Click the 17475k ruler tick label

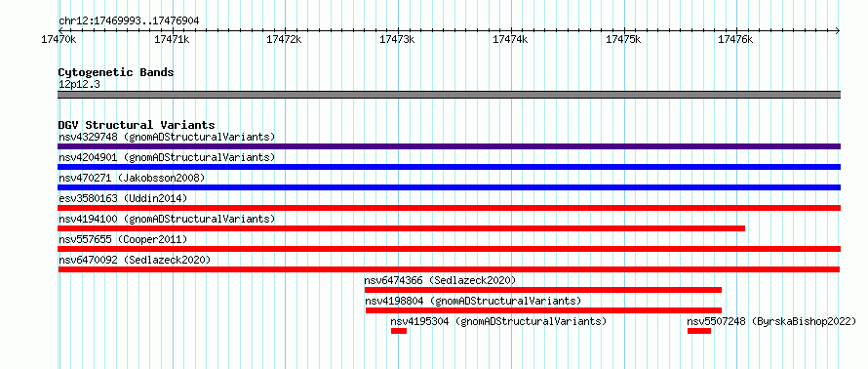[624, 40]
